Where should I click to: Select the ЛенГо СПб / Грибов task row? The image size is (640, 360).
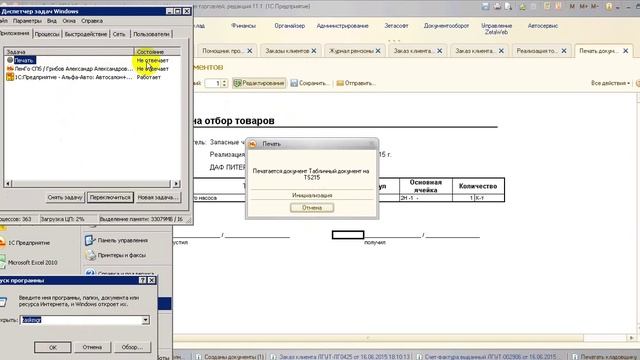pos(92,69)
